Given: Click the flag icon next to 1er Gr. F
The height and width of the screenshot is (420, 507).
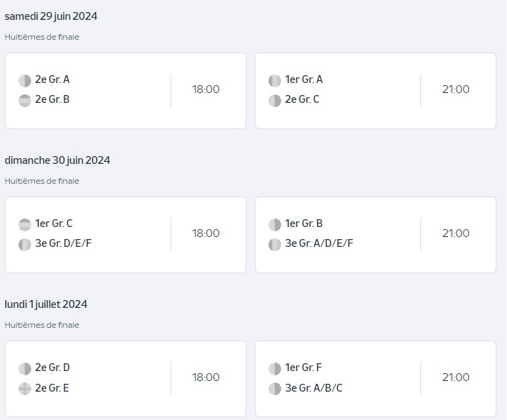Looking at the screenshot, I should click(275, 369).
